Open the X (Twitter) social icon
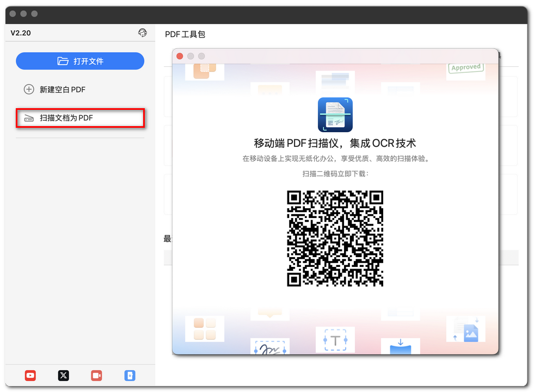The height and width of the screenshot is (392, 534). [64, 375]
